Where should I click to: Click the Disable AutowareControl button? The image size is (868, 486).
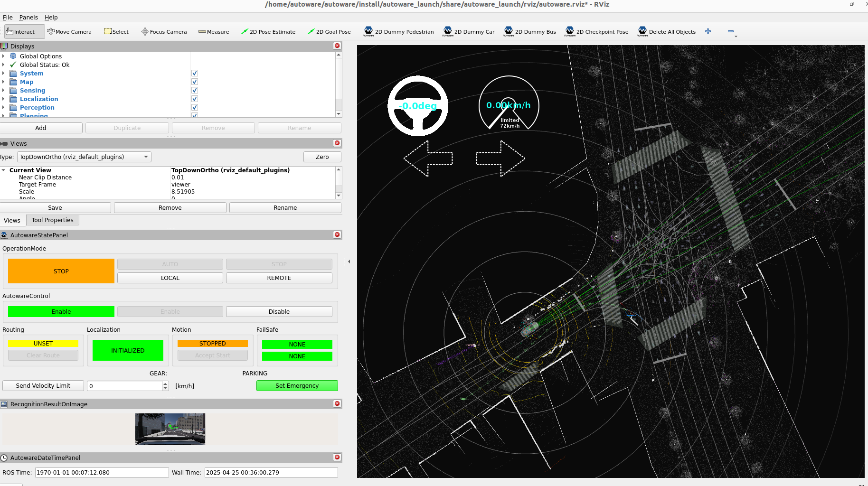[279, 311]
